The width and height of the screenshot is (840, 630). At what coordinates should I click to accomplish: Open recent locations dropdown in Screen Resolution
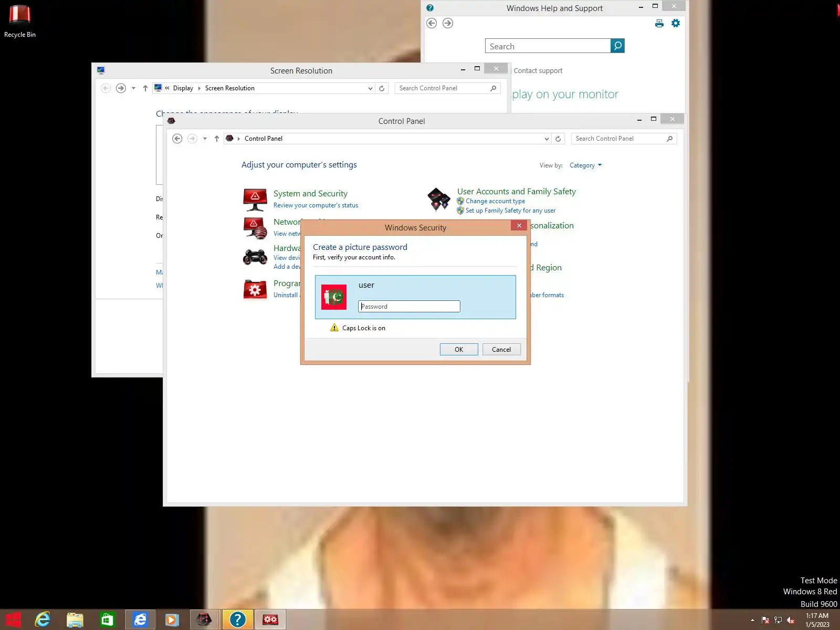coord(133,88)
